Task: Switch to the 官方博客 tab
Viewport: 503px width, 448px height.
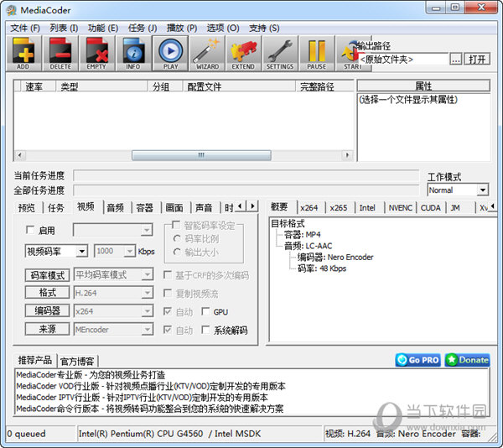Action: point(77,361)
